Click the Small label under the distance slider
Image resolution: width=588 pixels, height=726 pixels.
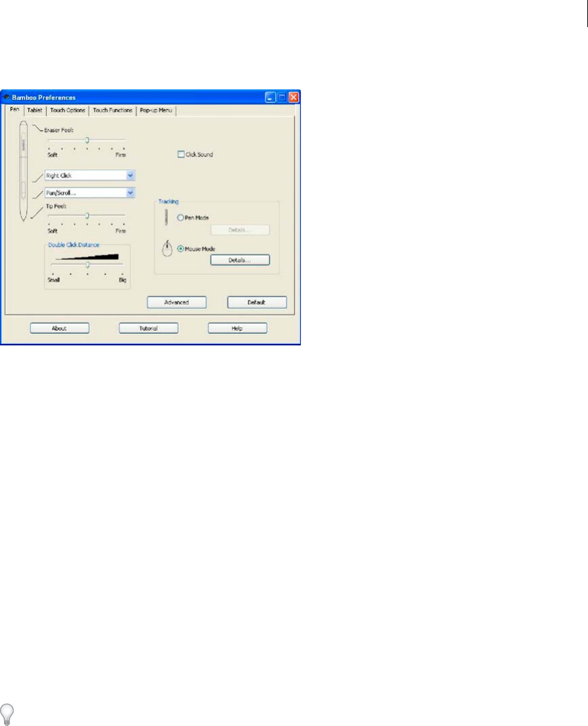click(x=54, y=280)
